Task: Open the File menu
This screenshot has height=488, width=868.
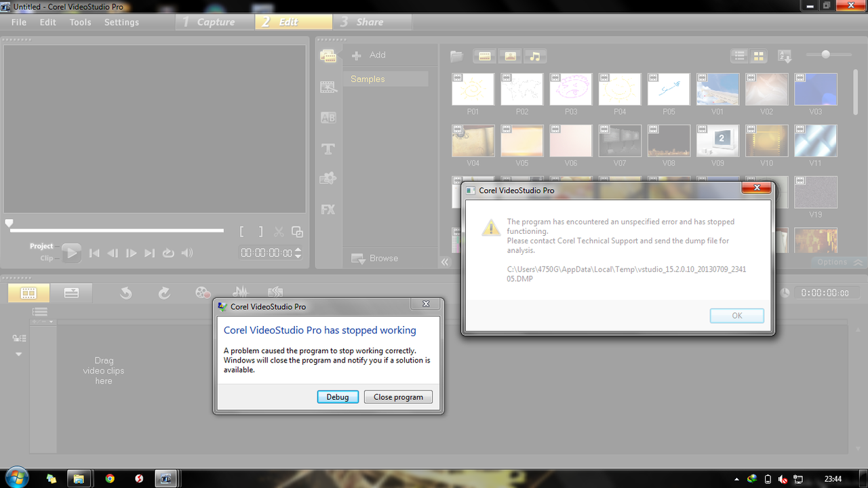Action: point(19,22)
